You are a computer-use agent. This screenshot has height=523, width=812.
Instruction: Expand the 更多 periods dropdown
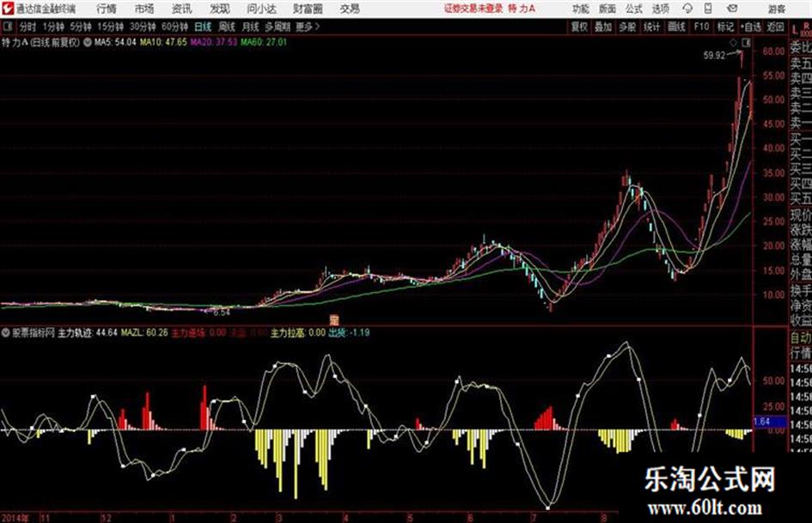coord(308,27)
